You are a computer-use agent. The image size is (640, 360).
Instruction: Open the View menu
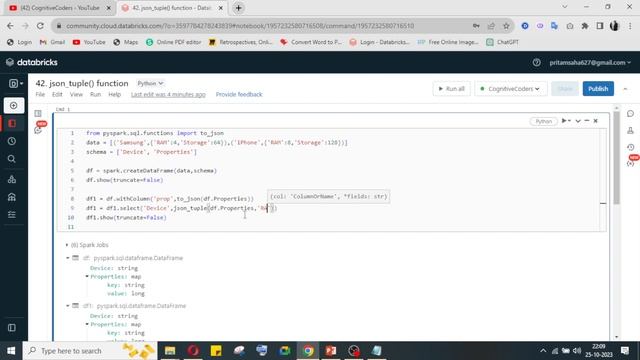[x=76, y=94]
